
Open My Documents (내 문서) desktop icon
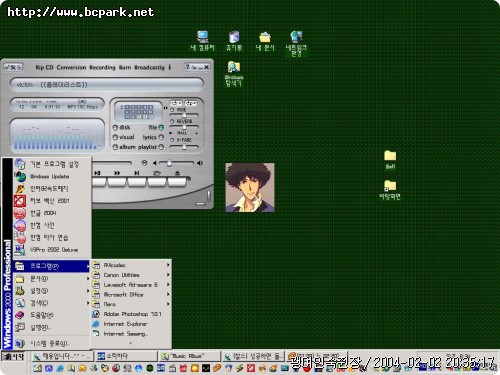(x=265, y=41)
